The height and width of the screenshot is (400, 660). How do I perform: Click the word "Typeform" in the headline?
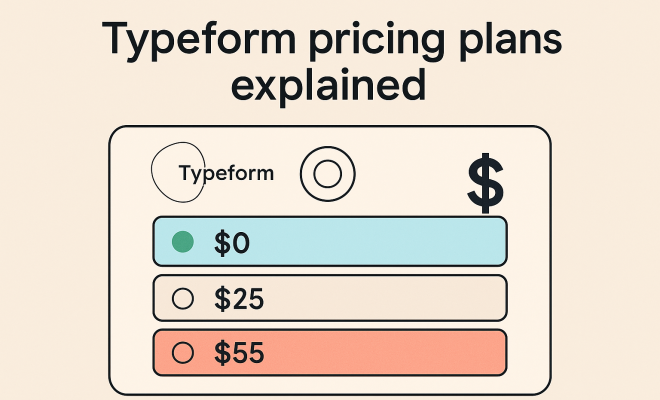[x=199, y=40]
